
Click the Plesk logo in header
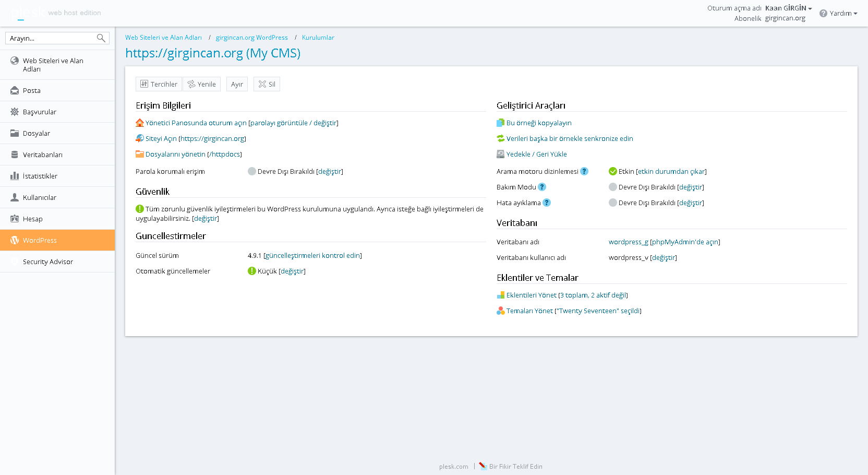[28, 13]
